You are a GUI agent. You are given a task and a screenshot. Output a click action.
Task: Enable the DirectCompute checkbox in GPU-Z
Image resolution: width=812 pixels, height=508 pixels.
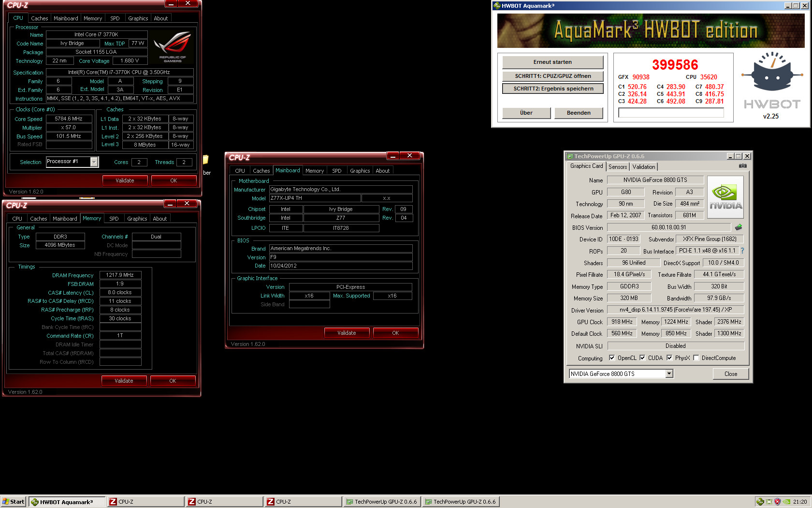[x=696, y=358]
